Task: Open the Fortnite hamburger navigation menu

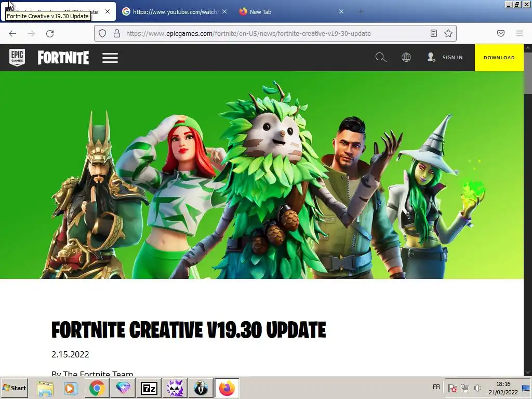Action: point(110,58)
